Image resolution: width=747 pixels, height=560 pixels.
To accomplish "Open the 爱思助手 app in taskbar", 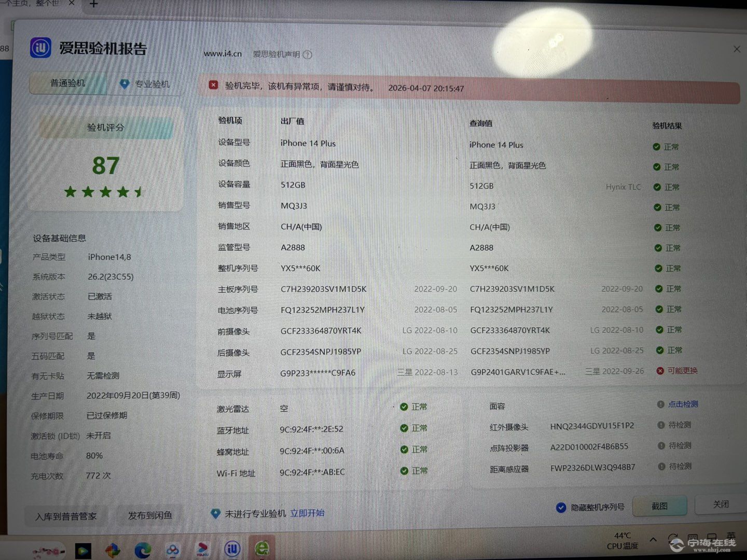I will pos(232,549).
